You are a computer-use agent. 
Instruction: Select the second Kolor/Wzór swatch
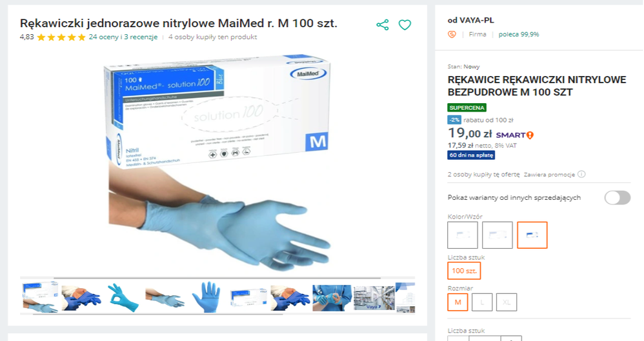498,235
